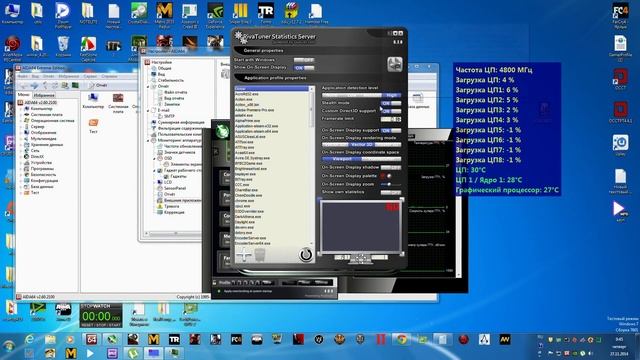The height and width of the screenshot is (360, 640).
Task: Click the Up arrow in the AIDA64 toolbar
Action: click(45, 85)
